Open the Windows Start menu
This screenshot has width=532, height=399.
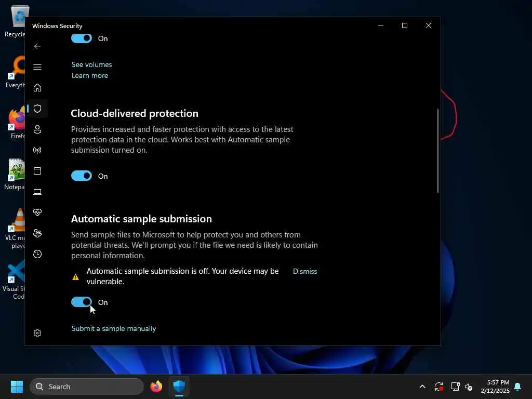(17, 387)
